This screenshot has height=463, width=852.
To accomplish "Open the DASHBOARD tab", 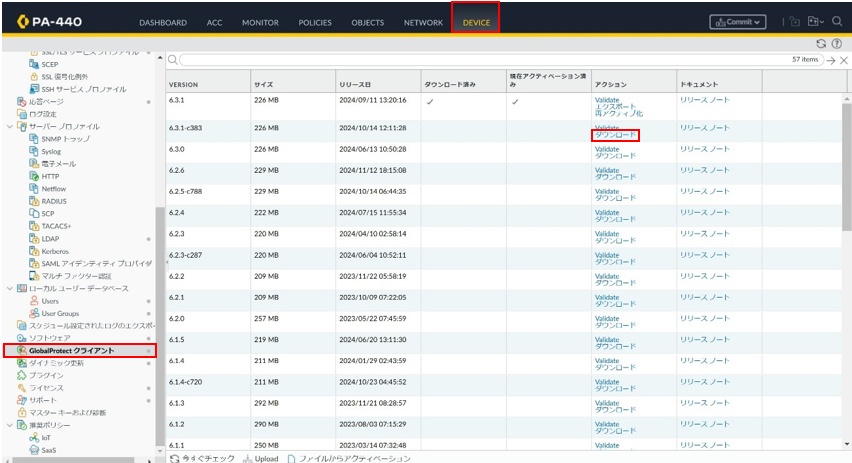I will coord(163,23).
